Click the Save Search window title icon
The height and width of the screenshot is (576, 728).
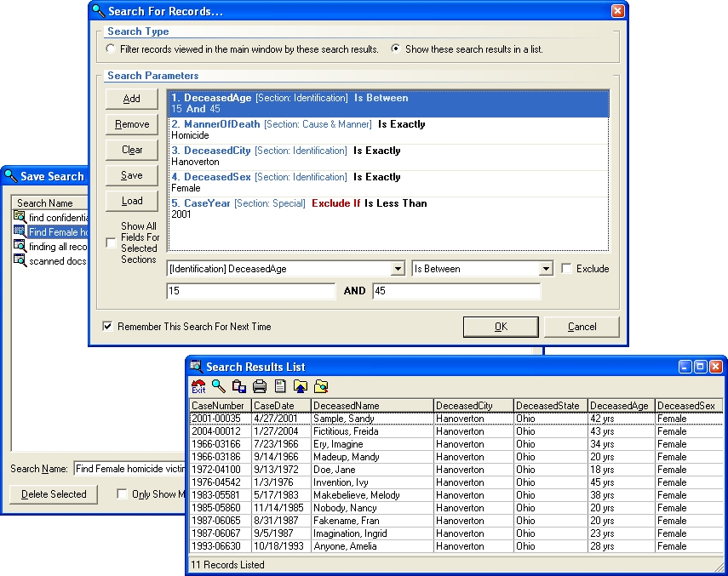(x=10, y=176)
